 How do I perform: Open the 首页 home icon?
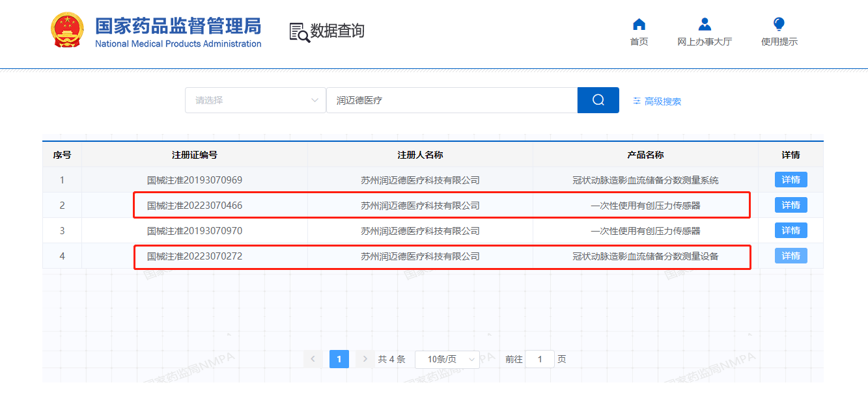[639, 24]
